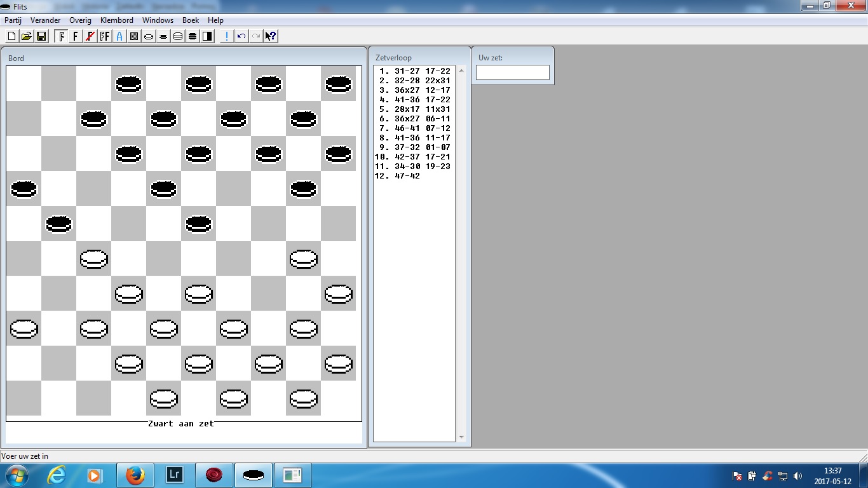Toggle the pressed outlined F toolbar button
Image resolution: width=868 pixels, height=488 pixels.
[x=61, y=36]
